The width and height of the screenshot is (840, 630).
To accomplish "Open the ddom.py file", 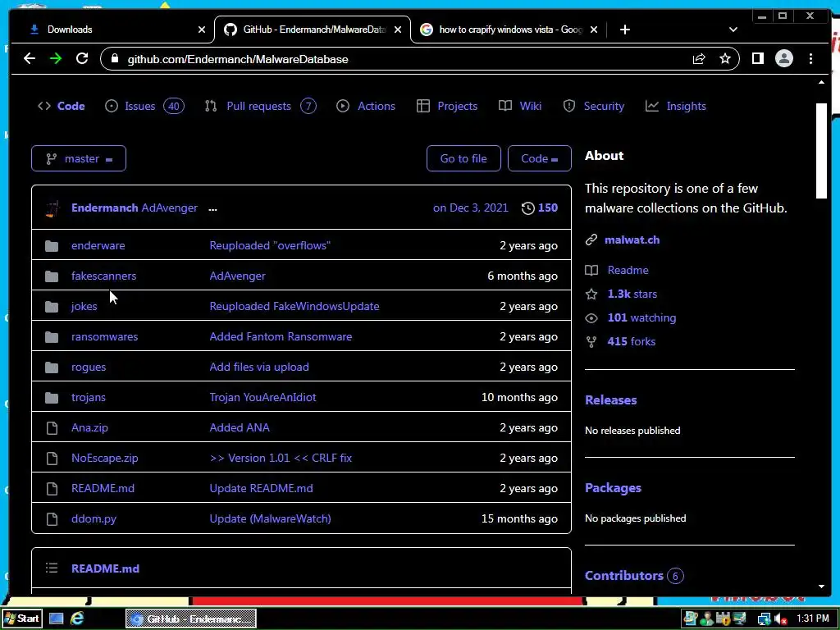I will tap(94, 518).
